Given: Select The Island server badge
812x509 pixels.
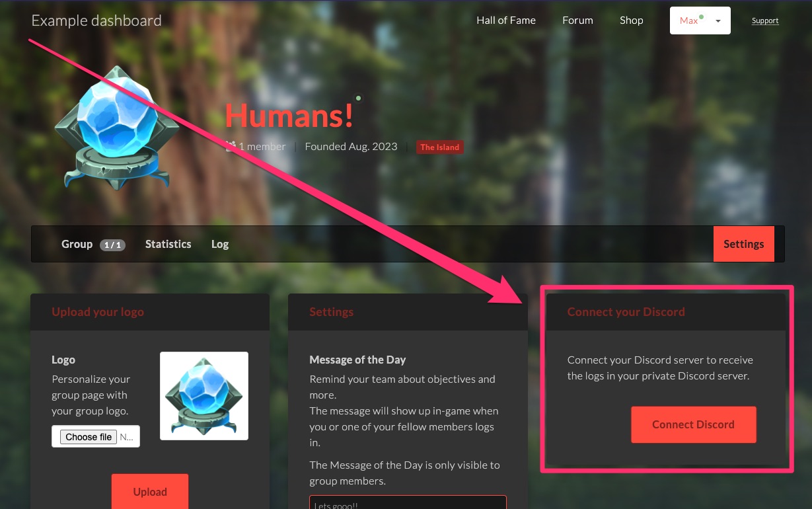Looking at the screenshot, I should pyautogui.click(x=439, y=147).
